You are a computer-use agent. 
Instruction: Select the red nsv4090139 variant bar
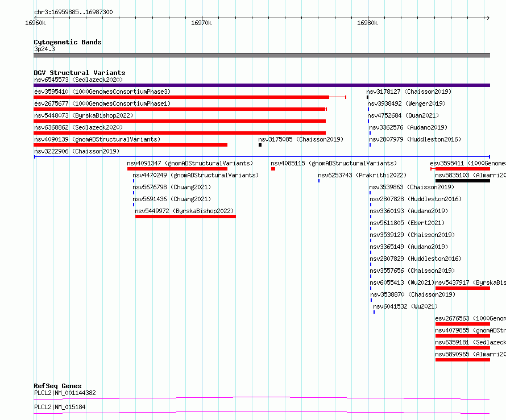(x=130, y=145)
